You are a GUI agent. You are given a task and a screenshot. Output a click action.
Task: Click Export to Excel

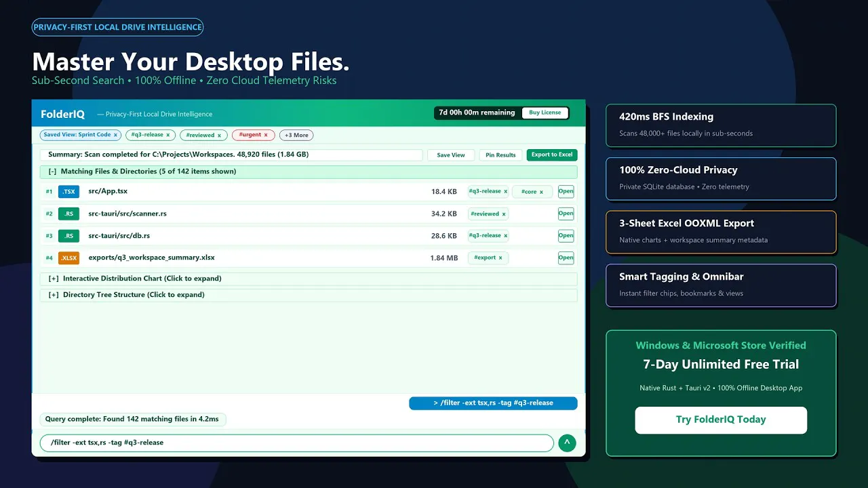point(552,155)
